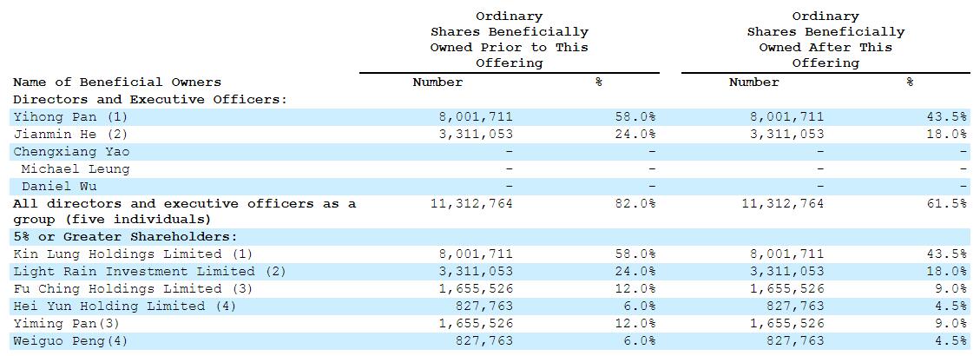
Task: Click the name 'Yiming Pan(3)'
Action: point(66,324)
